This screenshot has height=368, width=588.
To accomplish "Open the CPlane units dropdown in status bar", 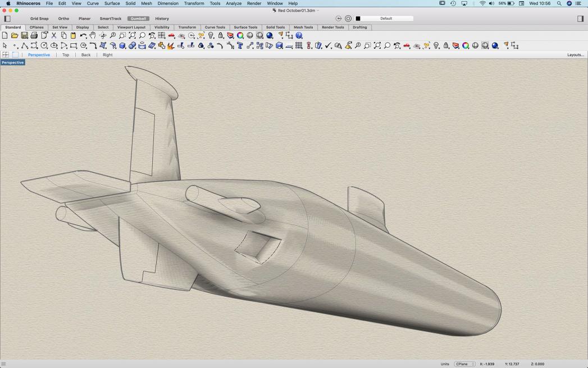I will click(x=464, y=364).
